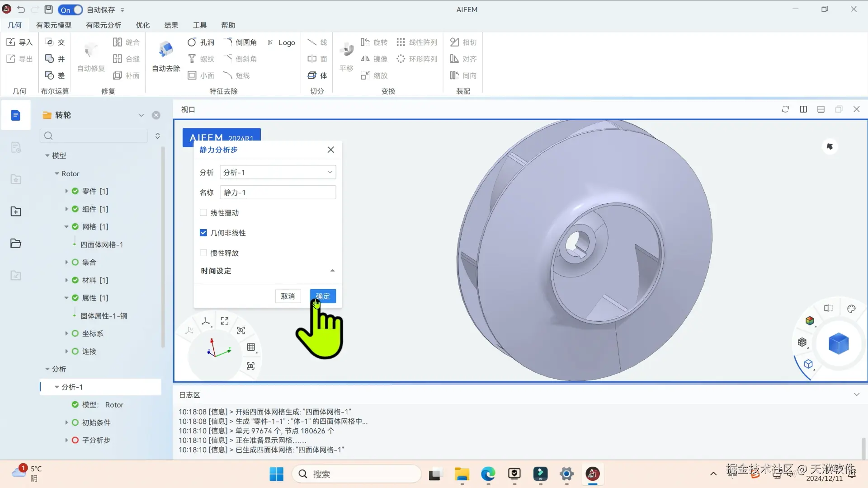Click the 确定 confirm button
Image resolution: width=868 pixels, height=488 pixels.
tap(323, 296)
